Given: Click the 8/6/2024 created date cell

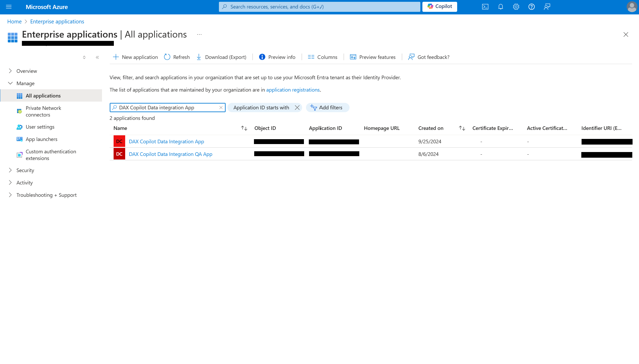Looking at the screenshot, I should 428,154.
